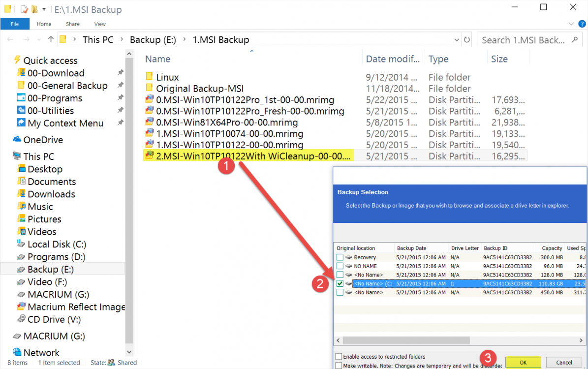
Task: Click the Backup Selection horizontal scrollbar thumb
Action: [x=406, y=340]
